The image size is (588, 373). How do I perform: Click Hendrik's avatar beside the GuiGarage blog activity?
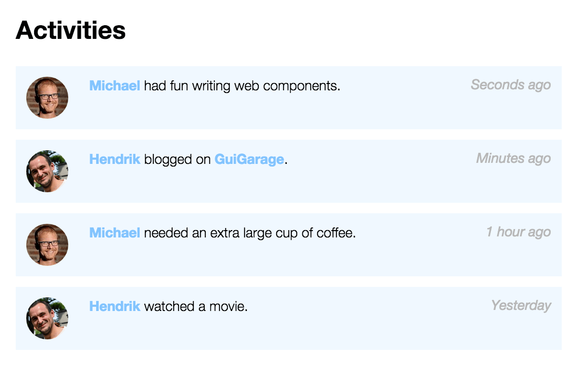pyautogui.click(x=47, y=171)
